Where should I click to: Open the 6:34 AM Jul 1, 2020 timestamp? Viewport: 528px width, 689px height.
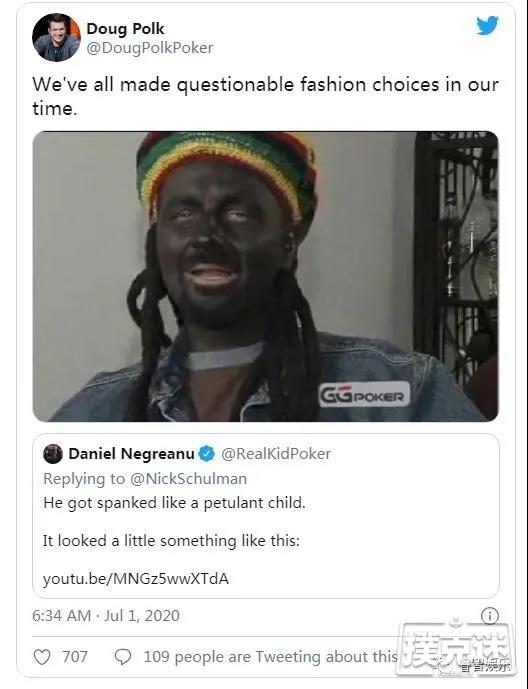[106, 616]
